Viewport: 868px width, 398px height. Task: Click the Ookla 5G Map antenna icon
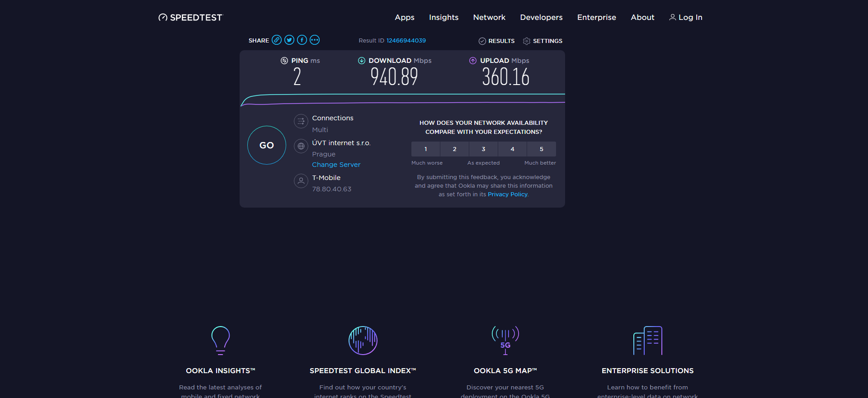click(x=505, y=340)
